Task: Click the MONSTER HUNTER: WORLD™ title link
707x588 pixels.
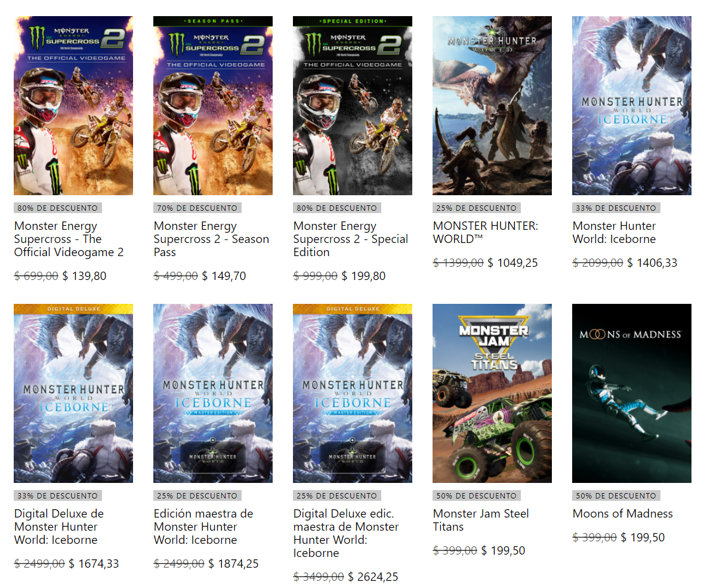Action: [486, 232]
